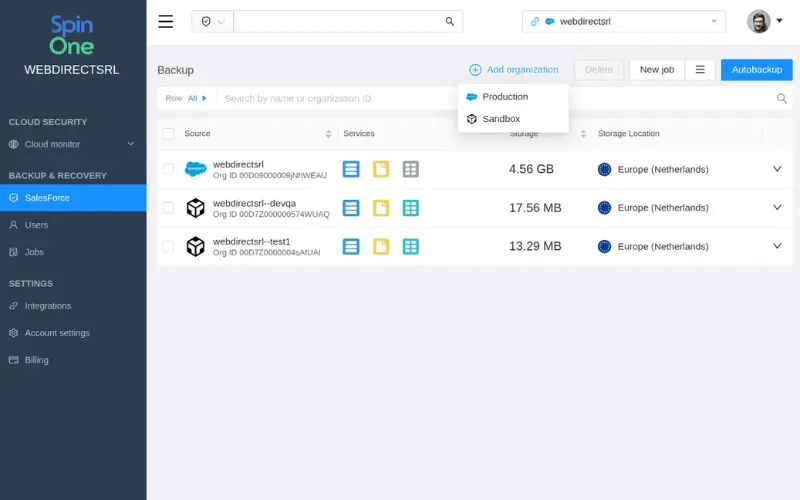Open the shield search-filter dropdown
Viewport: 800px width, 500px height.
click(212, 21)
